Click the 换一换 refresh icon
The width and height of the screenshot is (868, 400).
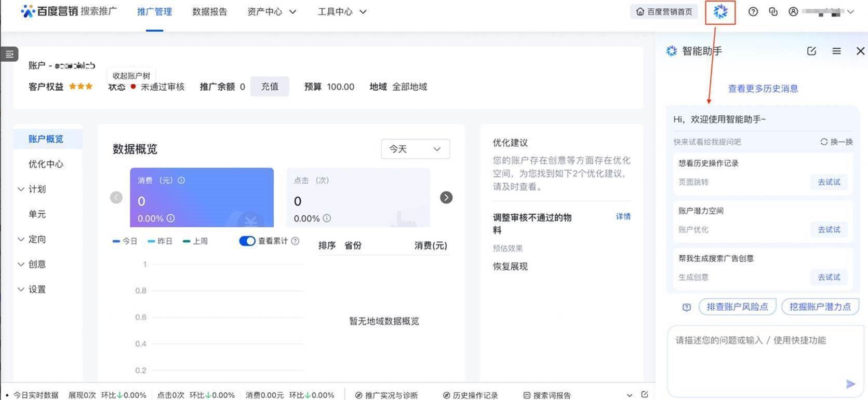[824, 142]
